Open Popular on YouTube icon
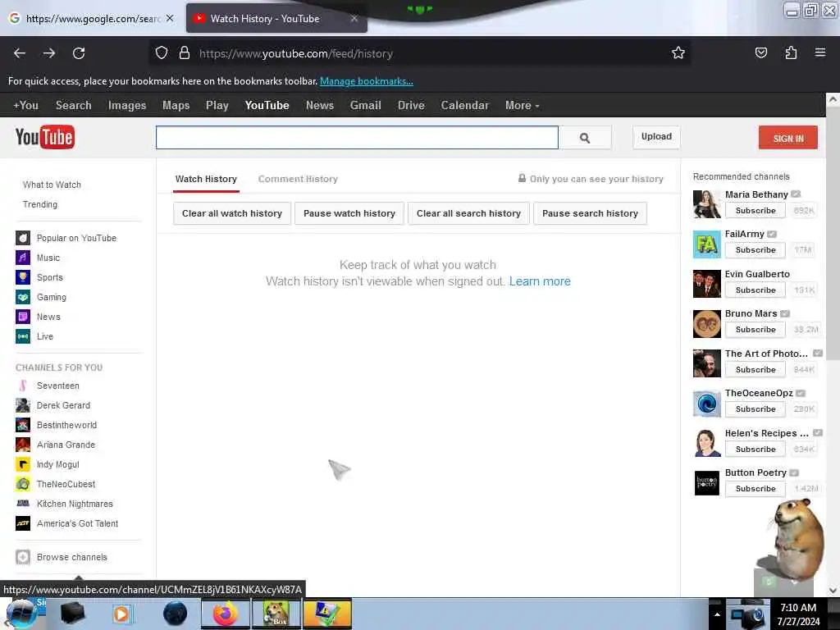 (x=22, y=237)
